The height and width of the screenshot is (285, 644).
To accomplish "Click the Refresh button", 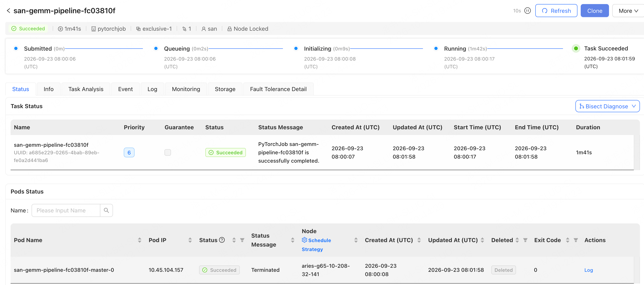I will pos(556,11).
